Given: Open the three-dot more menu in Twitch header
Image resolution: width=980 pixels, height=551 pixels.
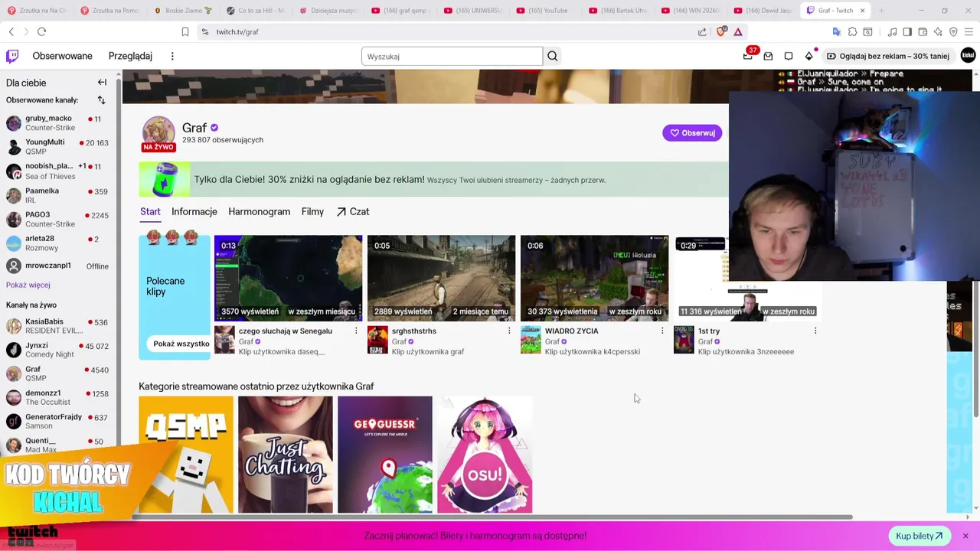Looking at the screenshot, I should 172,56.
